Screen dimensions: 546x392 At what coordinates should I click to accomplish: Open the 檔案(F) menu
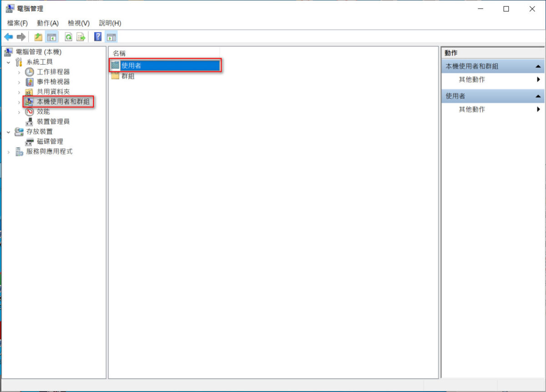(17, 23)
